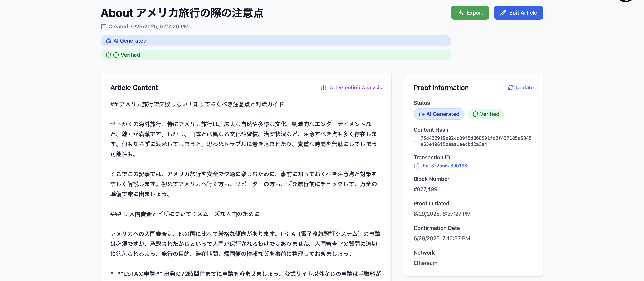This screenshot has height=281, width=644.
Task: Click the Edit Article pencil icon
Action: pyautogui.click(x=503, y=13)
